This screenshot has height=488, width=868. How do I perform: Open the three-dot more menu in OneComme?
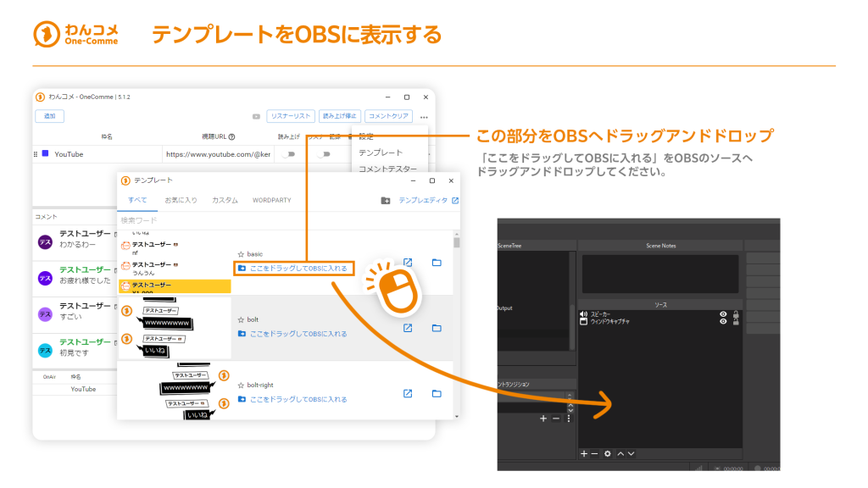[x=424, y=117]
